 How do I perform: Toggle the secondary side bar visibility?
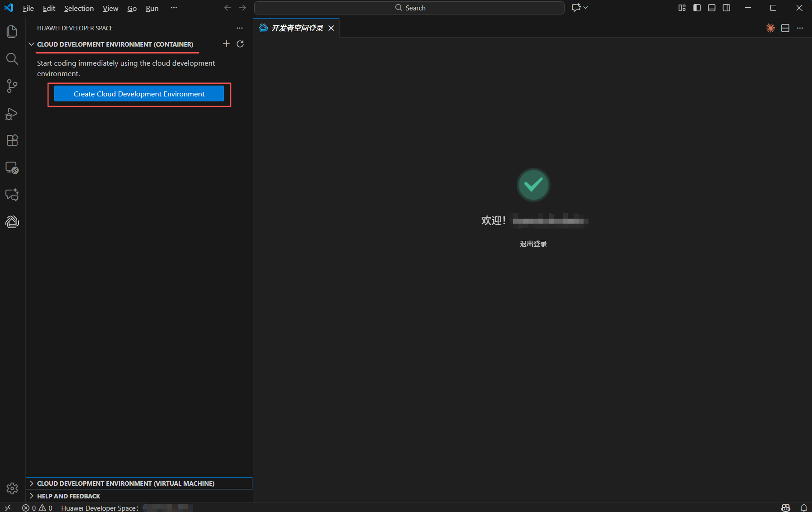(727, 8)
